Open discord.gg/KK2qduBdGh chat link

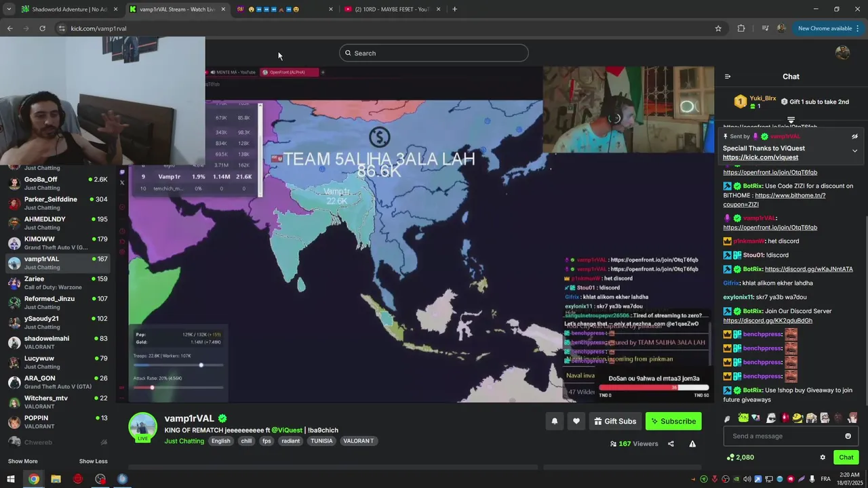(768, 321)
